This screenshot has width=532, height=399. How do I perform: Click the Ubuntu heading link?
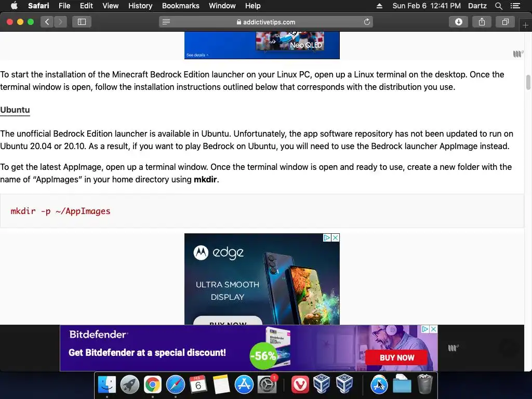click(15, 110)
